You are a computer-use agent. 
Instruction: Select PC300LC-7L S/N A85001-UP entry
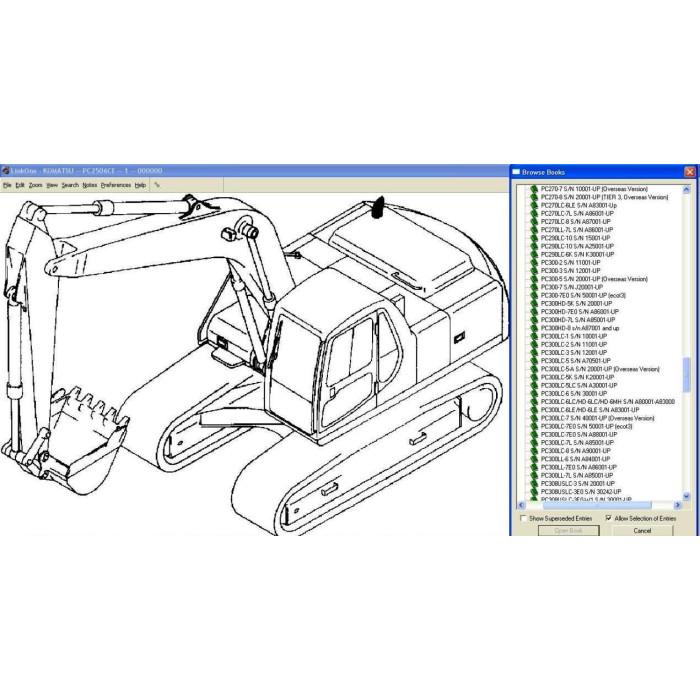pos(577,442)
